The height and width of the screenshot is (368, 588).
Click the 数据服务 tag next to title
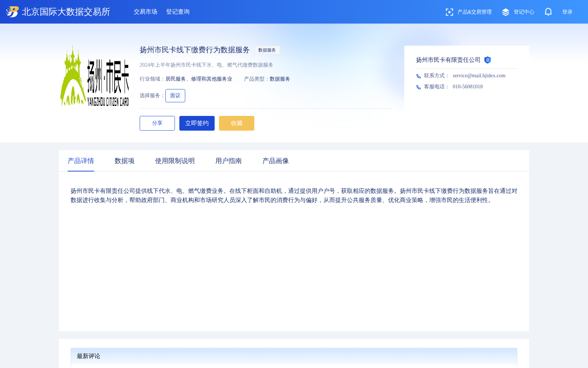267,50
